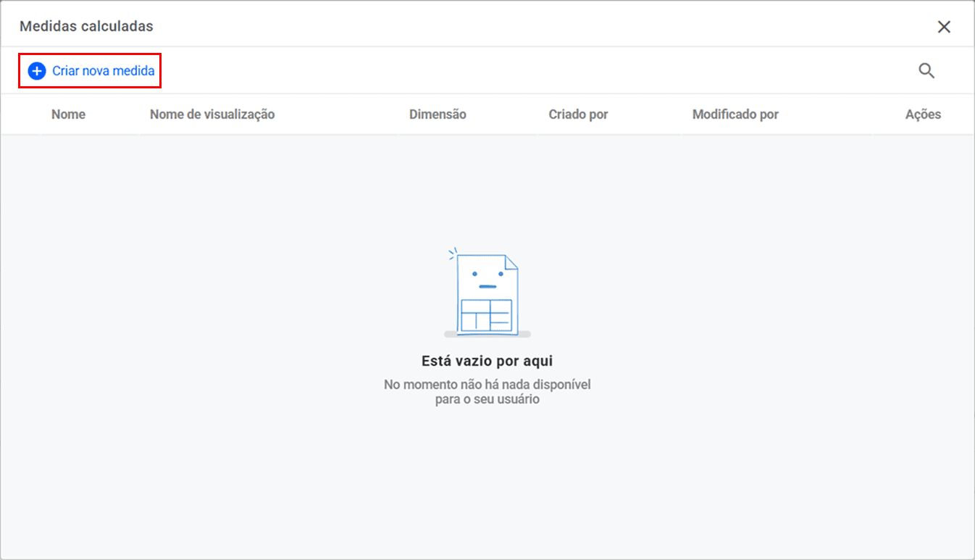Close the Medidas calculadas dialog
This screenshot has width=975, height=560.
coord(944,27)
